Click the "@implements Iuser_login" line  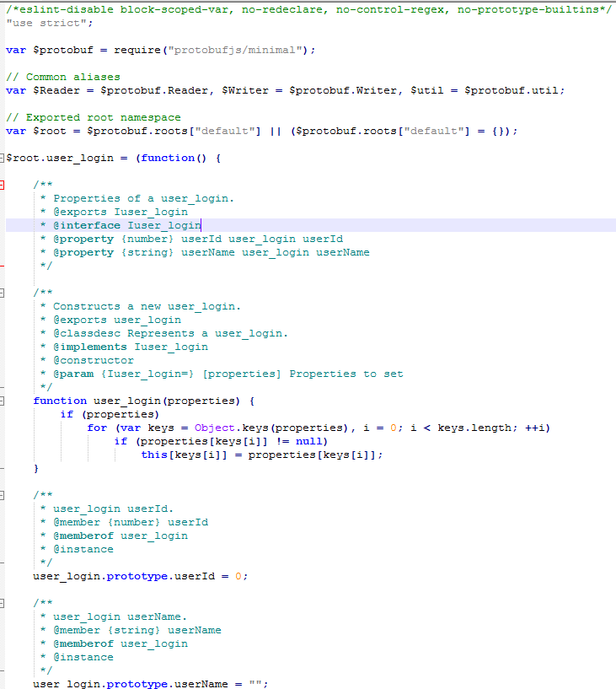(131, 347)
